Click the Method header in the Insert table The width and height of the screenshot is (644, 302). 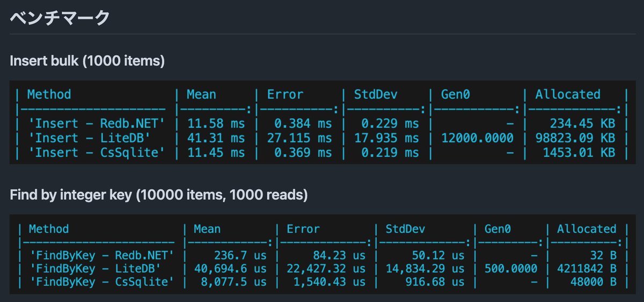pyautogui.click(x=49, y=95)
